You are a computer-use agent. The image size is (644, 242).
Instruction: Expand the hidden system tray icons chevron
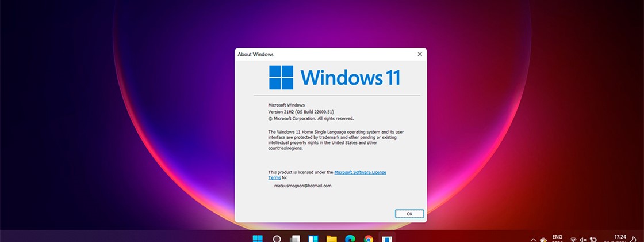[x=533, y=239]
